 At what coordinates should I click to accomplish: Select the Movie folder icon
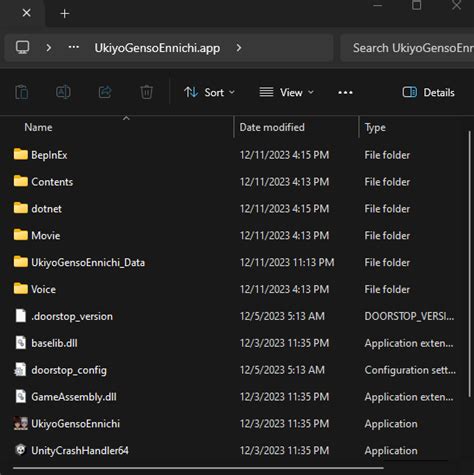click(x=21, y=235)
